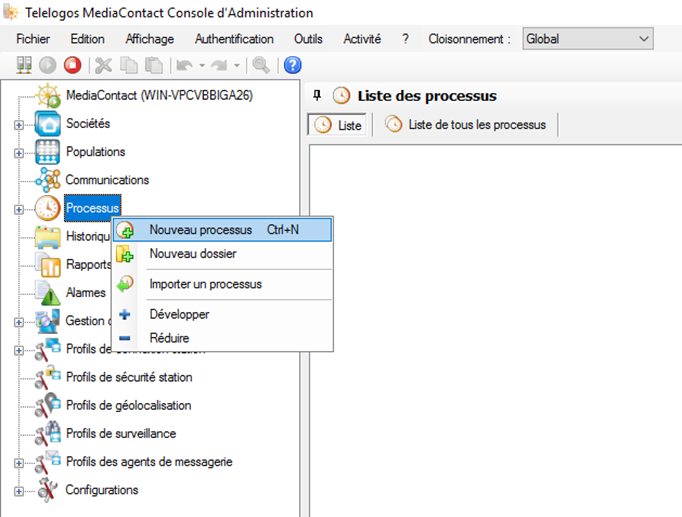Click the copy toolbar icon
This screenshot has width=682, height=517.
click(129, 65)
